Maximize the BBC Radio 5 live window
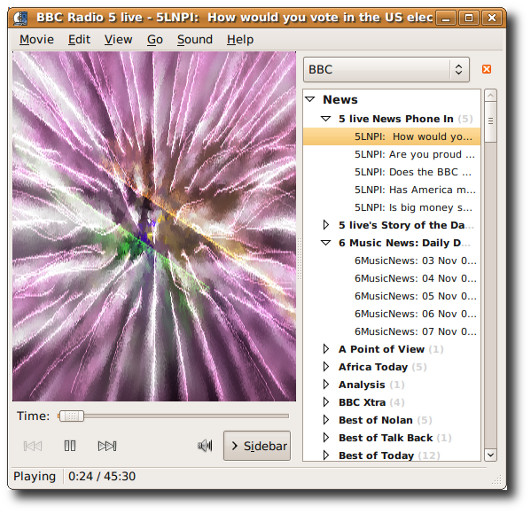 (x=468, y=18)
